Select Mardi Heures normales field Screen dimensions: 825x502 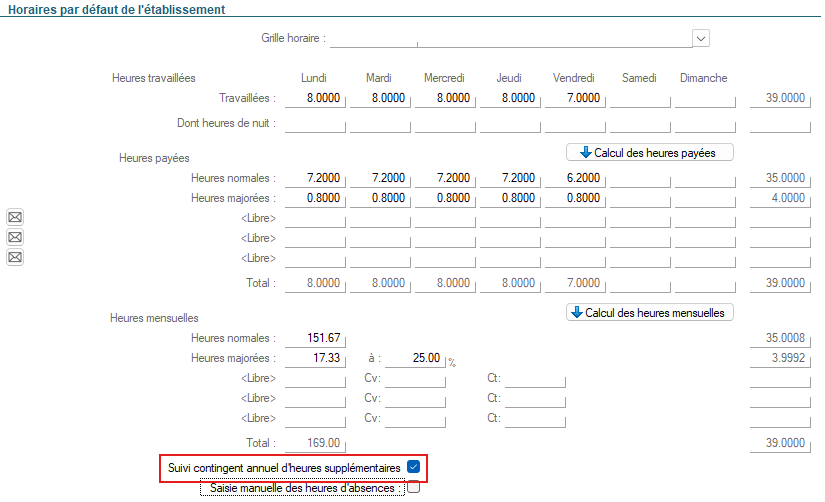click(x=379, y=178)
